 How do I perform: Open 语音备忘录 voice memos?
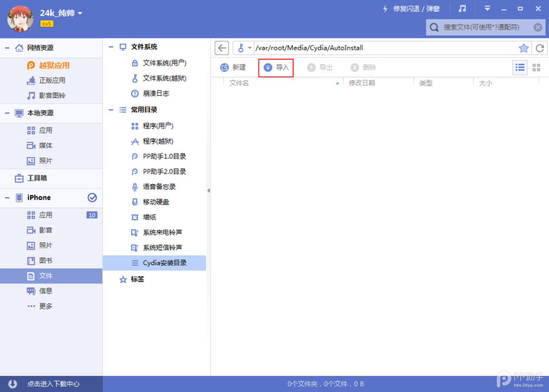click(155, 187)
